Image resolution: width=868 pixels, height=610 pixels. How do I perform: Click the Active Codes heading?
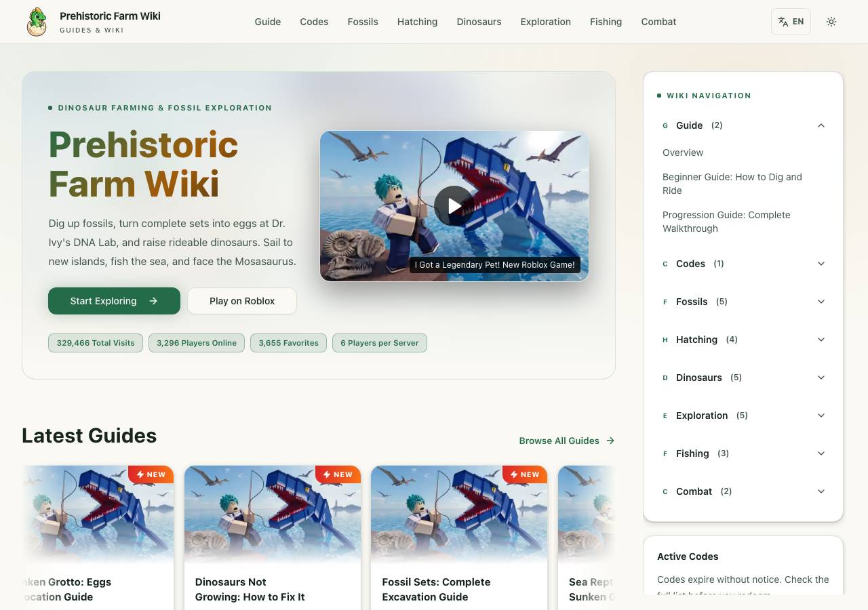pos(688,556)
